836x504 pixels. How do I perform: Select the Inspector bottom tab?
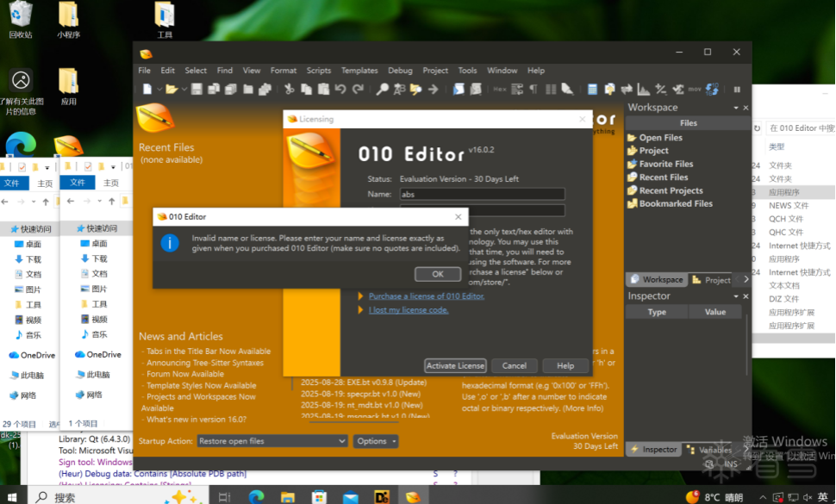click(654, 450)
